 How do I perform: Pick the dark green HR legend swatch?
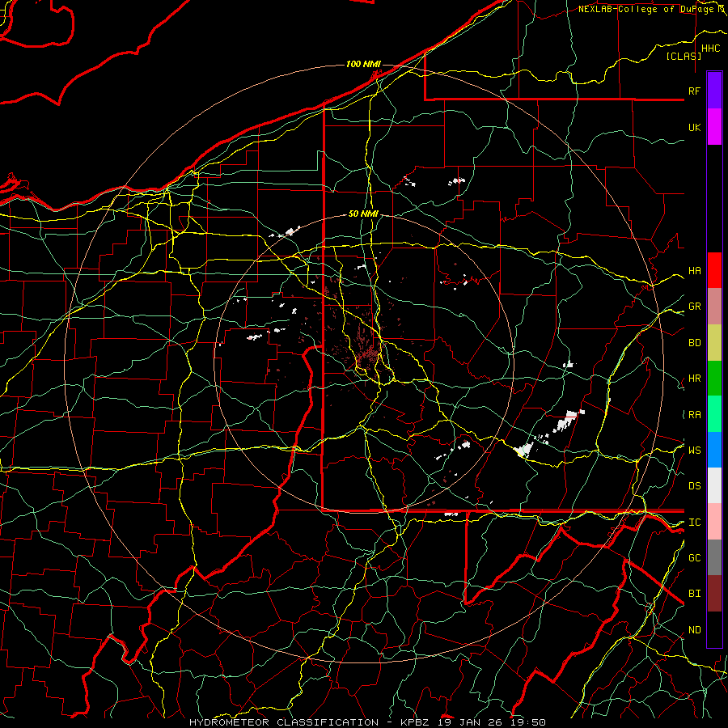point(714,379)
